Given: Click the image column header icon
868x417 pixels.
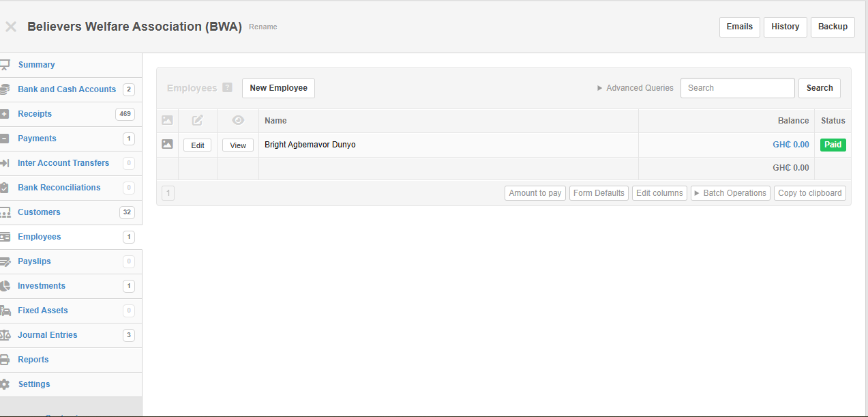Looking at the screenshot, I should (167, 120).
